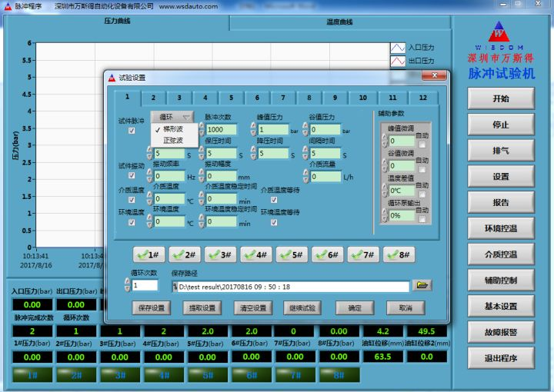Screen dimensions: 554x392
Task: Click the 循环泵输出 stepper arrows
Action: (x=385, y=215)
